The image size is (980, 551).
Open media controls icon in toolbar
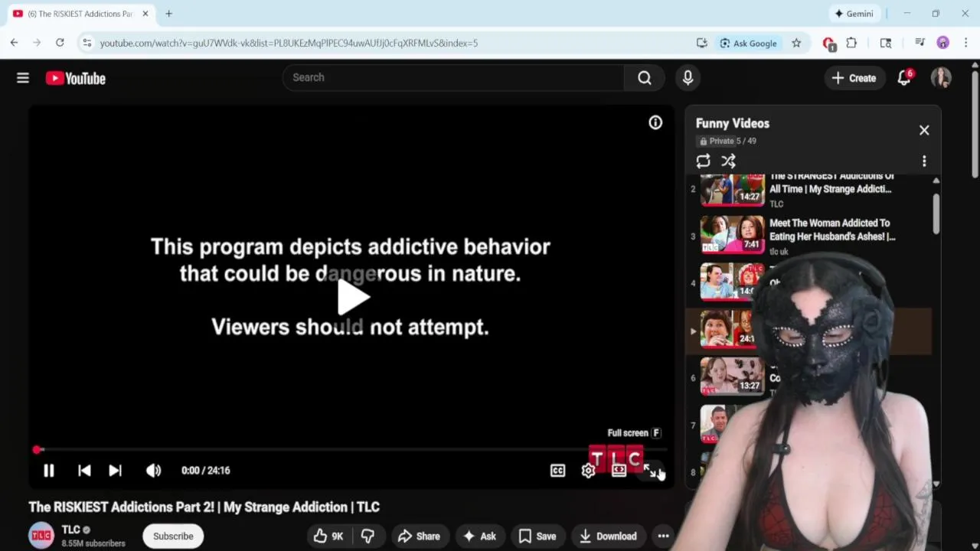click(920, 43)
